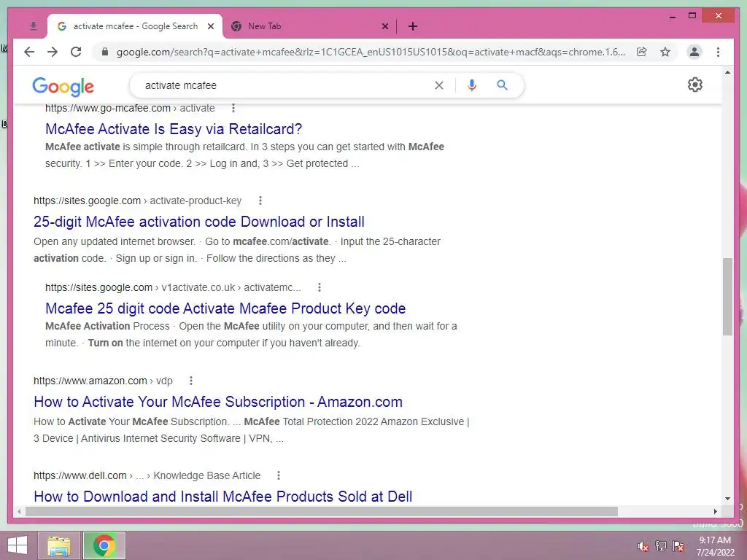Open options for sites.google.com activate-product-key result
Image resolution: width=747 pixels, height=560 pixels.
pyautogui.click(x=260, y=201)
